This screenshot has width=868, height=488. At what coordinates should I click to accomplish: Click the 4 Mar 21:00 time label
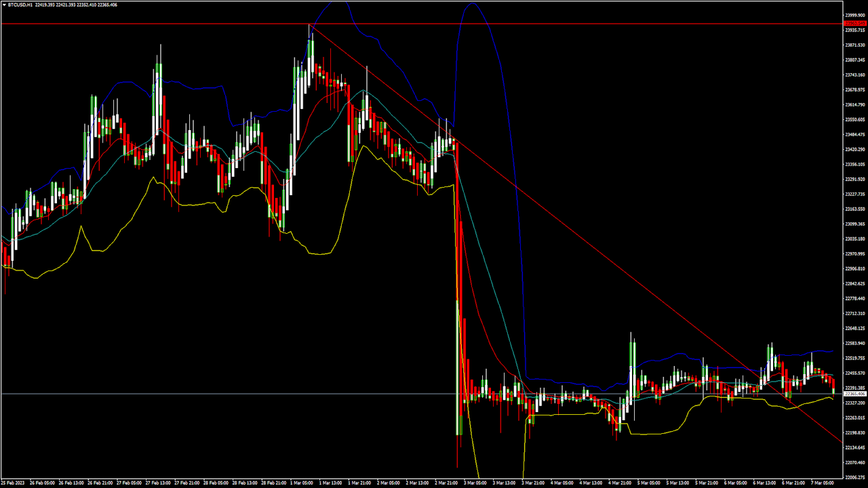[621, 483]
